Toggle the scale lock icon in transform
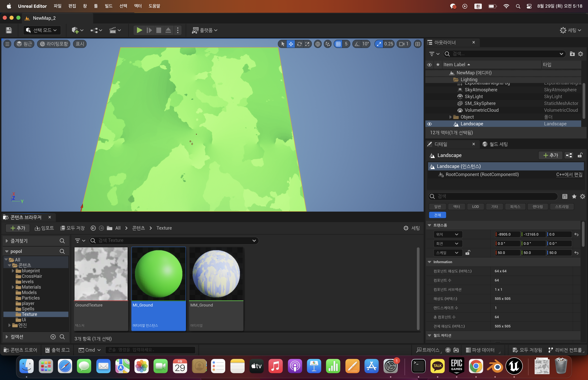The height and width of the screenshot is (380, 588). (468, 253)
